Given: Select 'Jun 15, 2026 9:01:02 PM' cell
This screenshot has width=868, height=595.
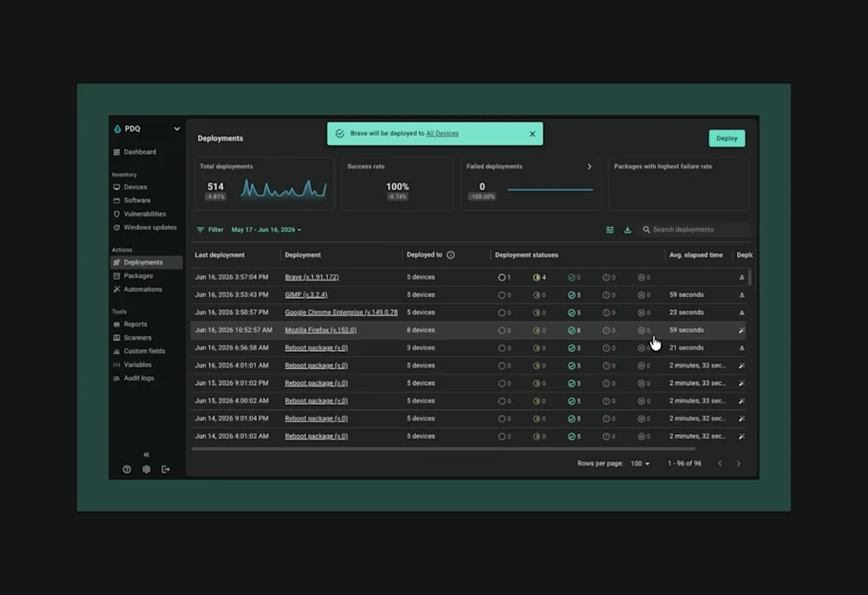Looking at the screenshot, I should point(232,383).
